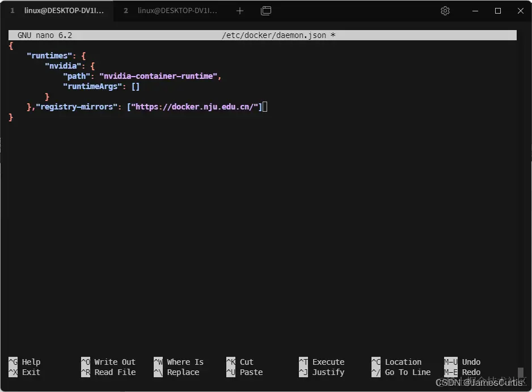Switch to the second linux@DESKTOP terminal tab
The image size is (532, 392).
(x=170, y=11)
